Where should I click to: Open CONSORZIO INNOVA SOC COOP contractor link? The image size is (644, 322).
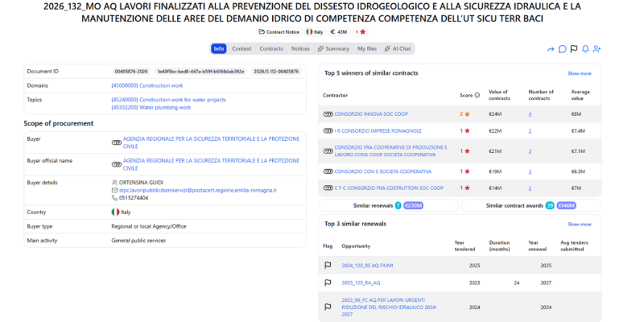pos(371,114)
